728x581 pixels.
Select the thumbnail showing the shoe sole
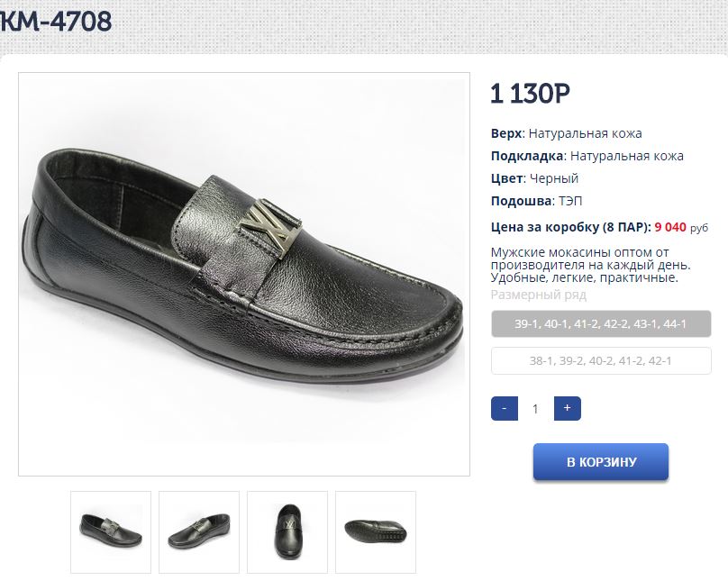pyautogui.click(x=376, y=531)
